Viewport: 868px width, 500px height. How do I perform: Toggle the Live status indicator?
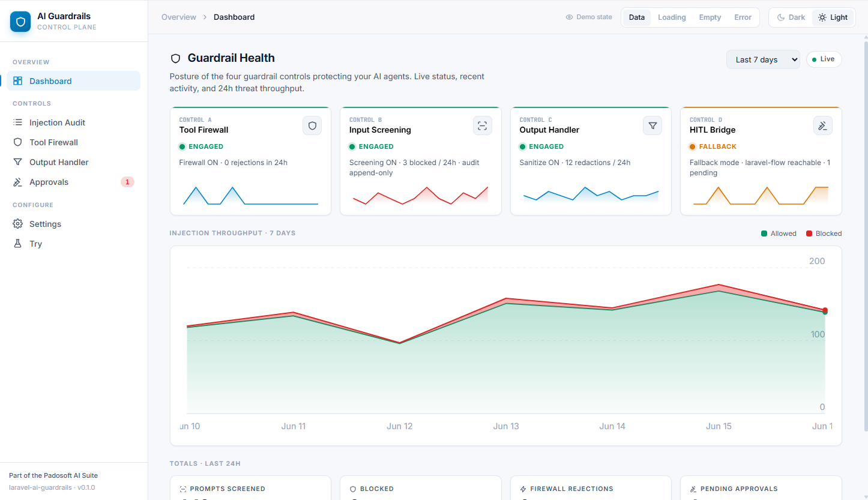(x=824, y=59)
